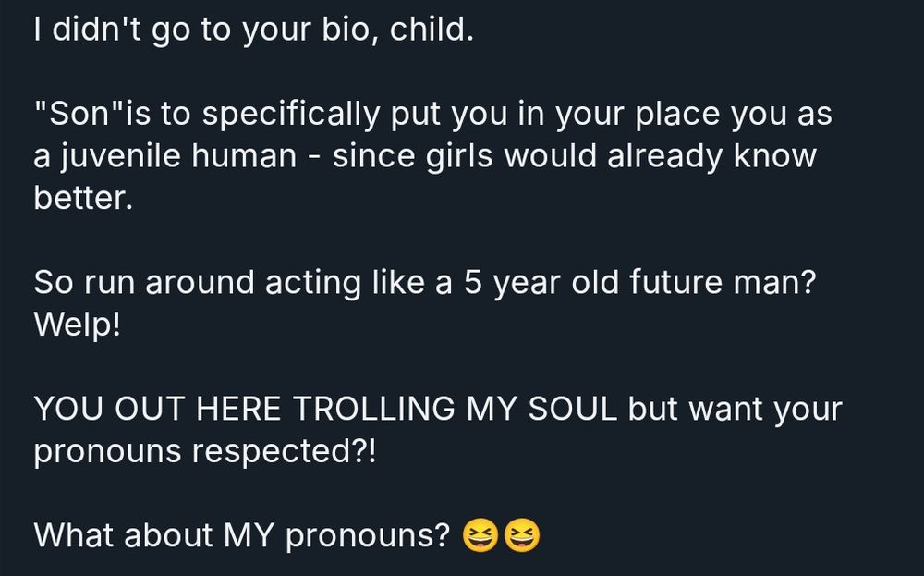
Task: Click the word "Welp!"
Action: 78,325
